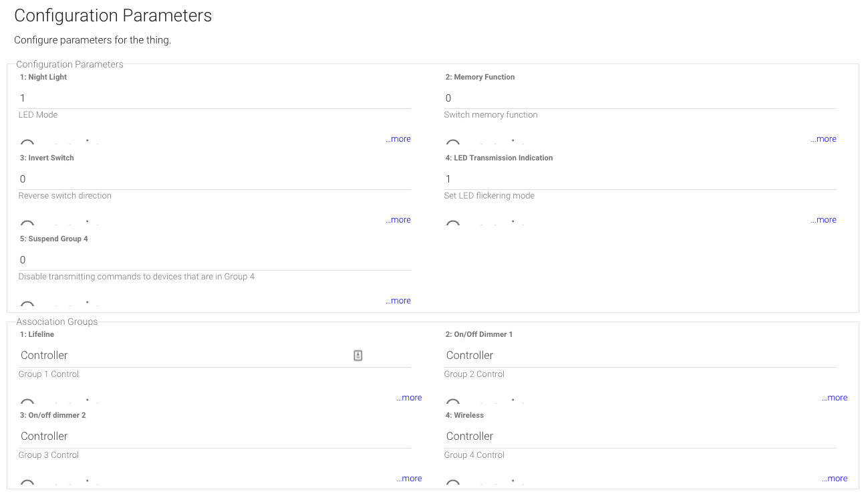Expand more for On/off dimmer 2
868x494 pixels.
click(x=410, y=479)
